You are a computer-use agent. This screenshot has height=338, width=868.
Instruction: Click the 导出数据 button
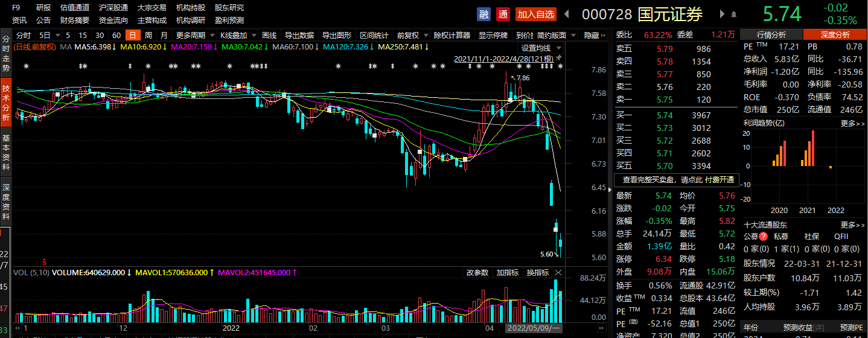(x=299, y=35)
